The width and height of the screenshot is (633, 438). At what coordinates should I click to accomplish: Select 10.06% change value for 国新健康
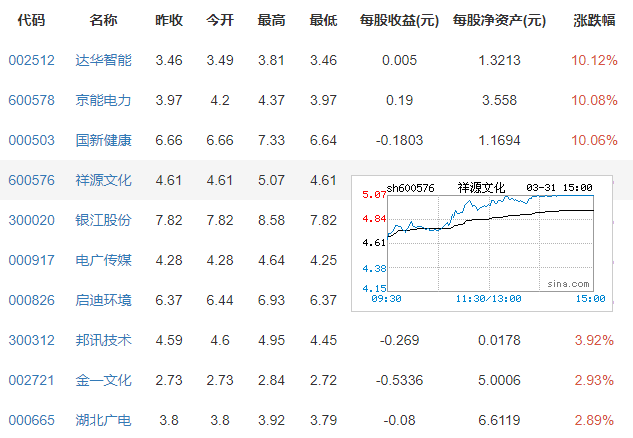594,140
